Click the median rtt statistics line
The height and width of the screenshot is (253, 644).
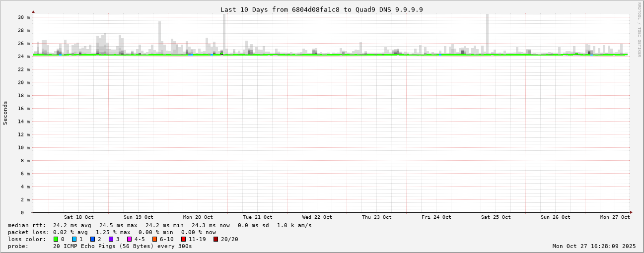[x=159, y=225]
